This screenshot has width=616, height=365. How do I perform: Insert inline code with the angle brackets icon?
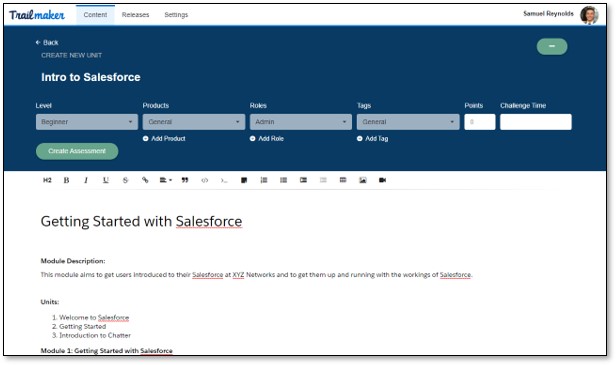pyautogui.click(x=205, y=180)
